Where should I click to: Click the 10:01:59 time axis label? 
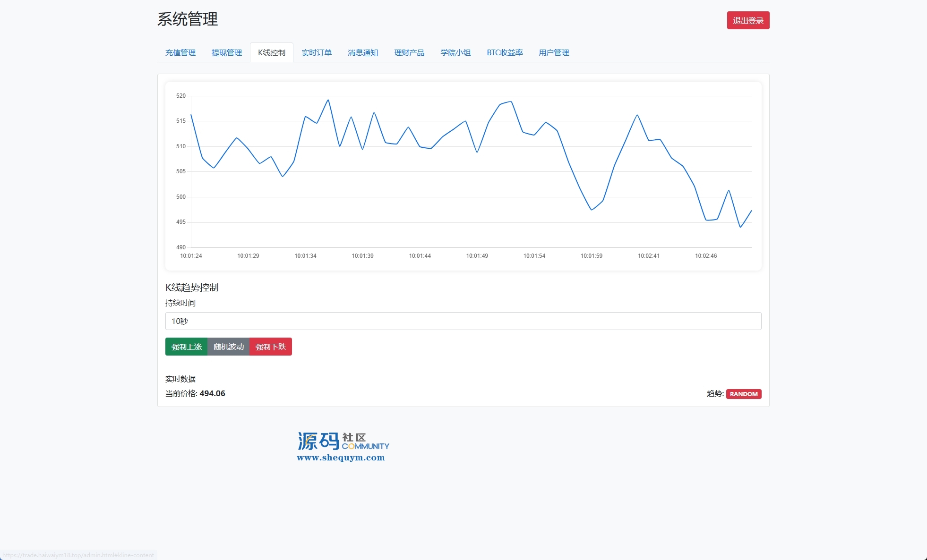click(591, 256)
